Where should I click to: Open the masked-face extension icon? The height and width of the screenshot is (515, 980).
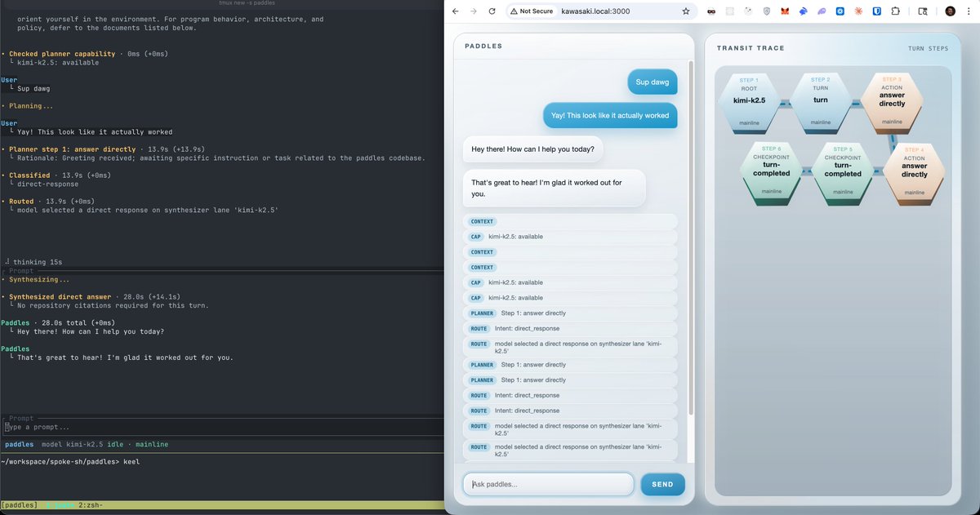coord(712,11)
